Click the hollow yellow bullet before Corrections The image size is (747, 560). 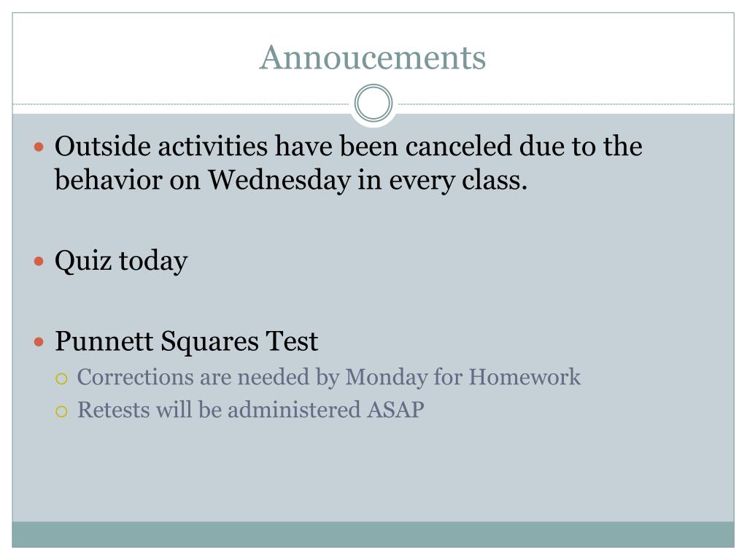tap(61, 378)
